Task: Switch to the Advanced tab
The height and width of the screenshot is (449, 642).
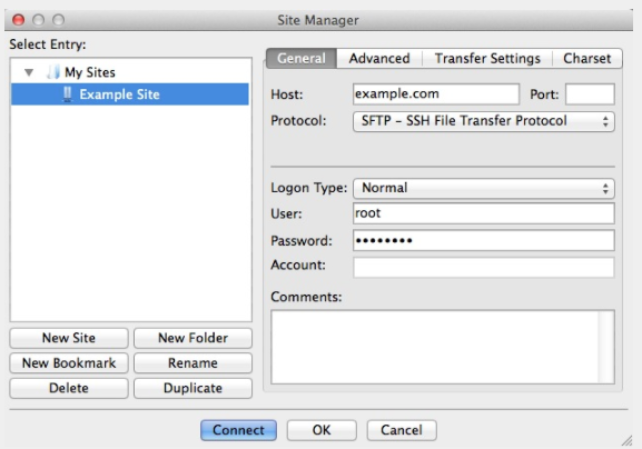Action: pos(378,59)
